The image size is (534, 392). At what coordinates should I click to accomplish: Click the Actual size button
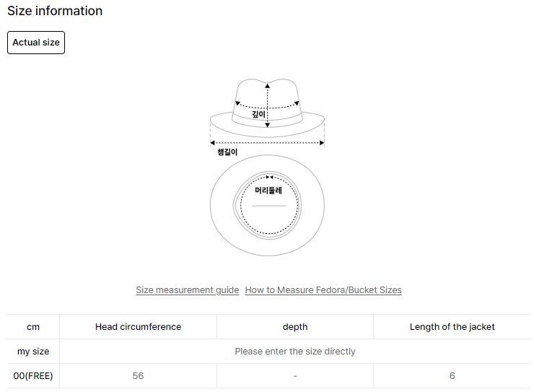coord(36,43)
